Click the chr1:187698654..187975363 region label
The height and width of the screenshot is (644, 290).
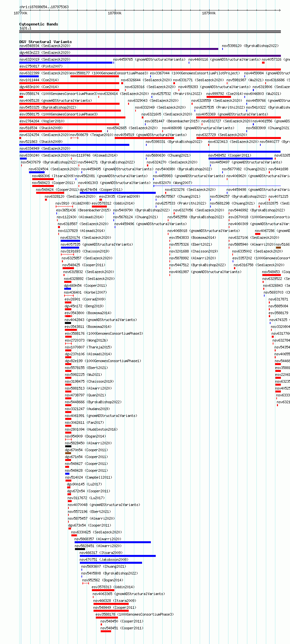pyautogui.click(x=44, y=7)
